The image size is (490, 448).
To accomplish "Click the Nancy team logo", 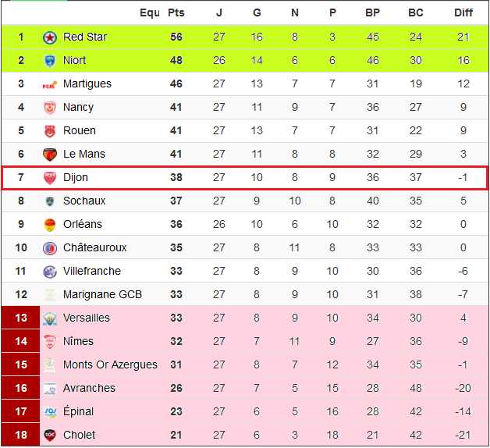I will (50, 107).
